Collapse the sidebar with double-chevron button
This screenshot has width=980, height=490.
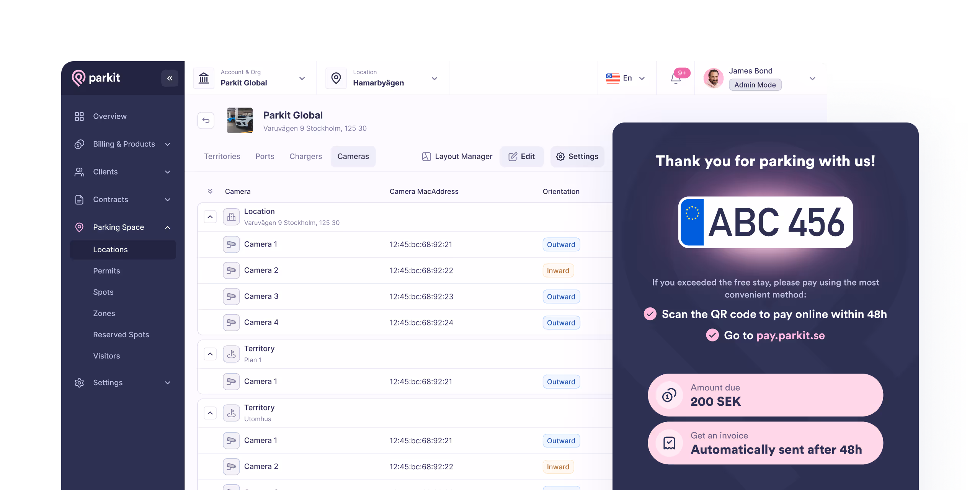(170, 78)
